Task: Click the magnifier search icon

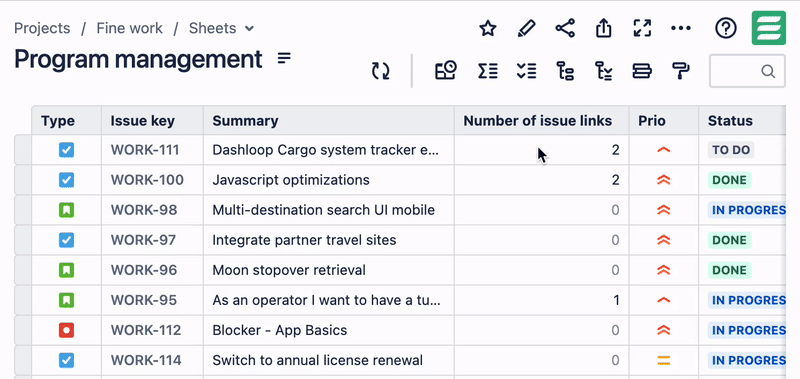Action: [x=768, y=71]
